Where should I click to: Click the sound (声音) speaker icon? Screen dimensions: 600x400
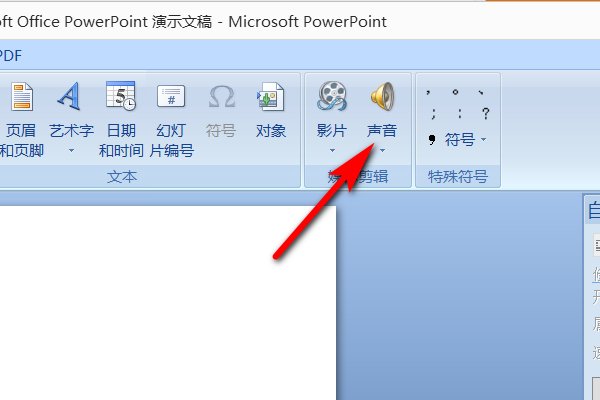pos(382,97)
